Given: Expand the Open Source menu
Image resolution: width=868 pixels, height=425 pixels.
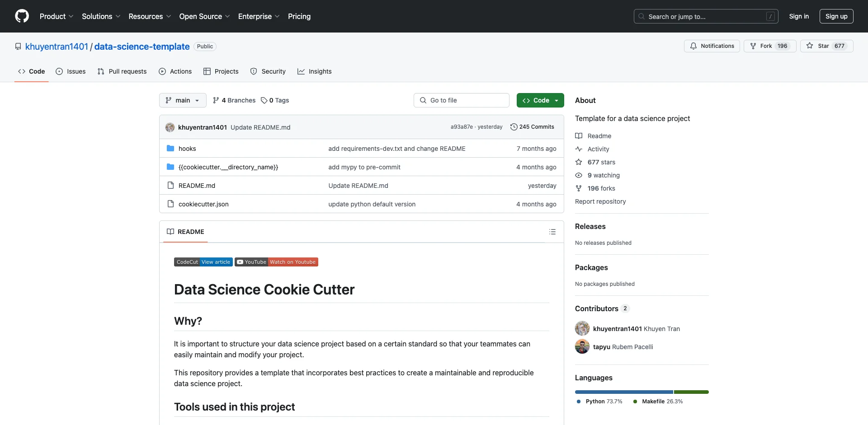Looking at the screenshot, I should [204, 16].
